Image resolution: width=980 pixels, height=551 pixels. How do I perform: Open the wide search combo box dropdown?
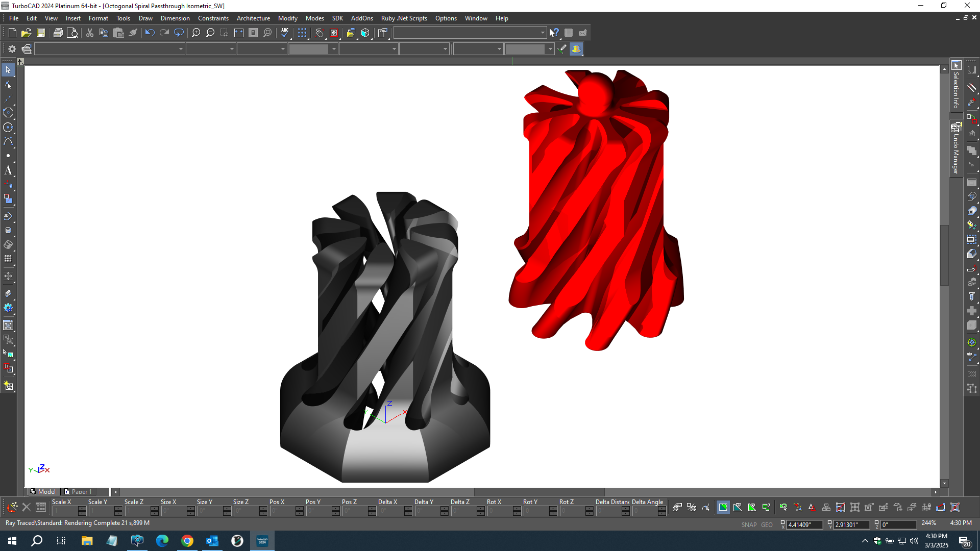pyautogui.click(x=542, y=33)
